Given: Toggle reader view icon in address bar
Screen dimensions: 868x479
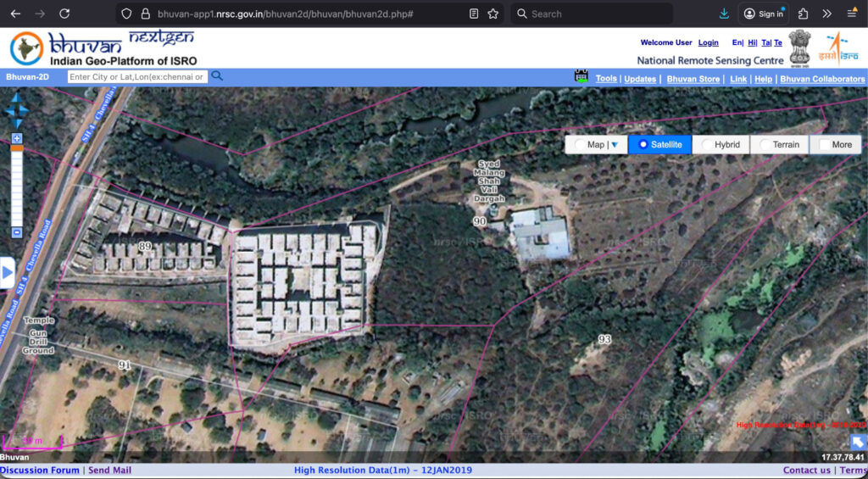Looking at the screenshot, I should pos(473,14).
